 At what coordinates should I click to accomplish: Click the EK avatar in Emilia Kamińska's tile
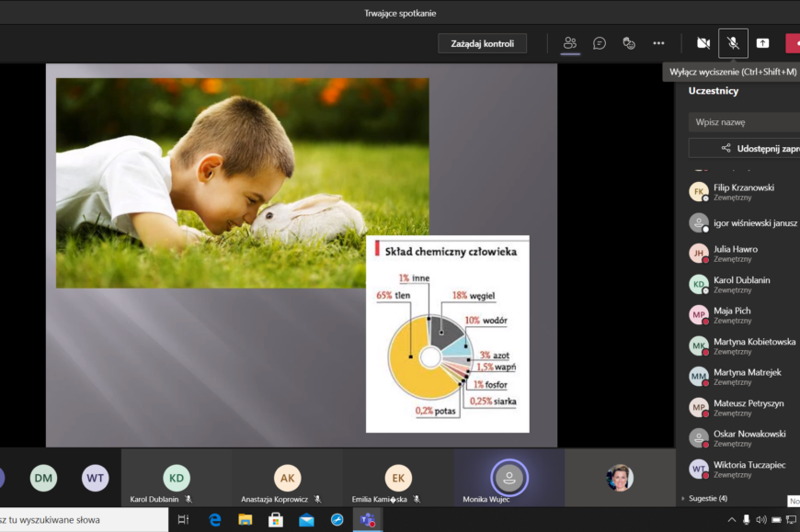[x=398, y=478]
